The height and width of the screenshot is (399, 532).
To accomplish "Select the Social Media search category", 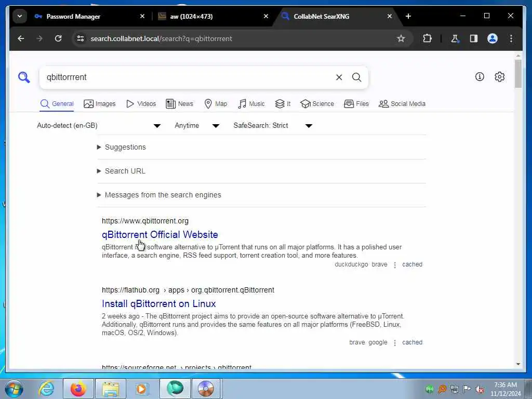I will 402,104.
